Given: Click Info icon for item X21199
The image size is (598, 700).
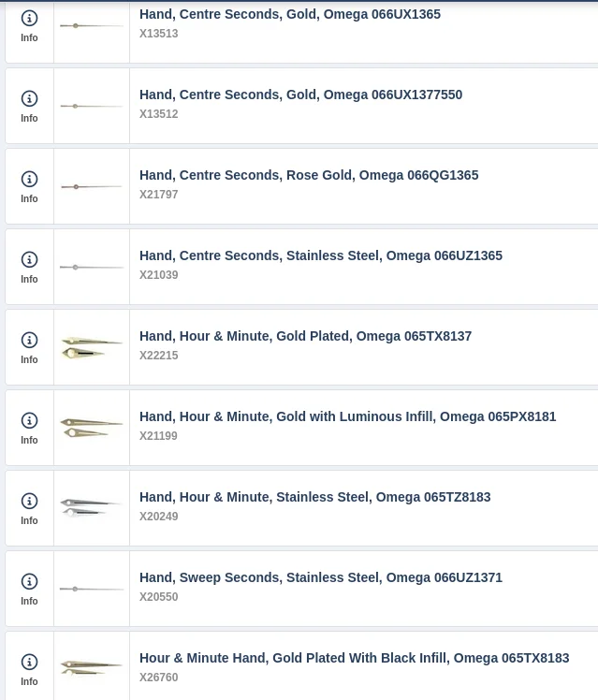Looking at the screenshot, I should click(x=29, y=427).
